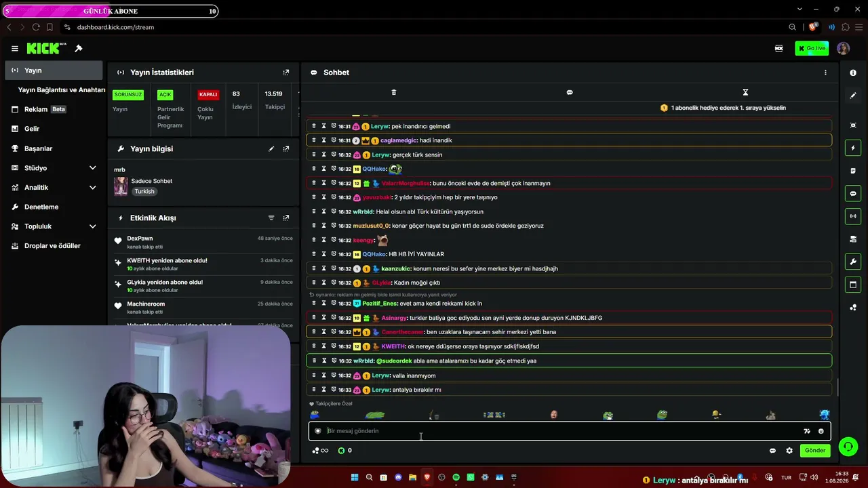Click the info icon in right rail
This screenshot has width=868, height=488.
[x=853, y=73]
